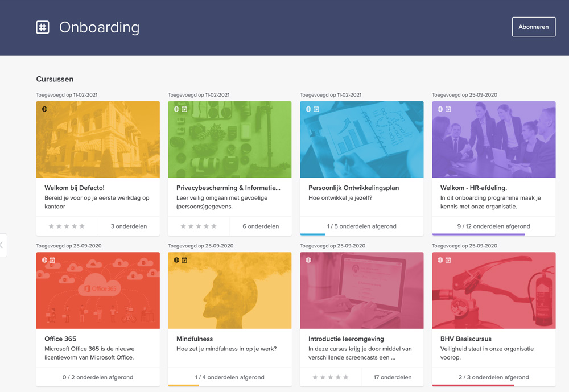
Task: Click the hashtag channel icon beside Onboarding title
Action: pyautogui.click(x=43, y=27)
